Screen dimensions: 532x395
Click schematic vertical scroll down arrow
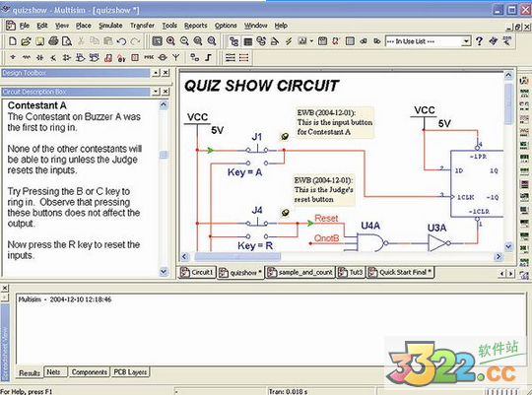pos(508,246)
